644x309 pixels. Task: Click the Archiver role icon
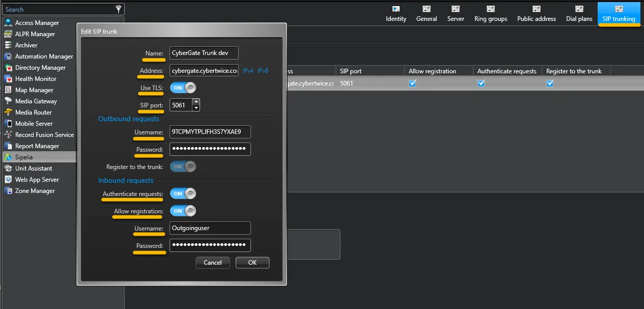(x=8, y=45)
